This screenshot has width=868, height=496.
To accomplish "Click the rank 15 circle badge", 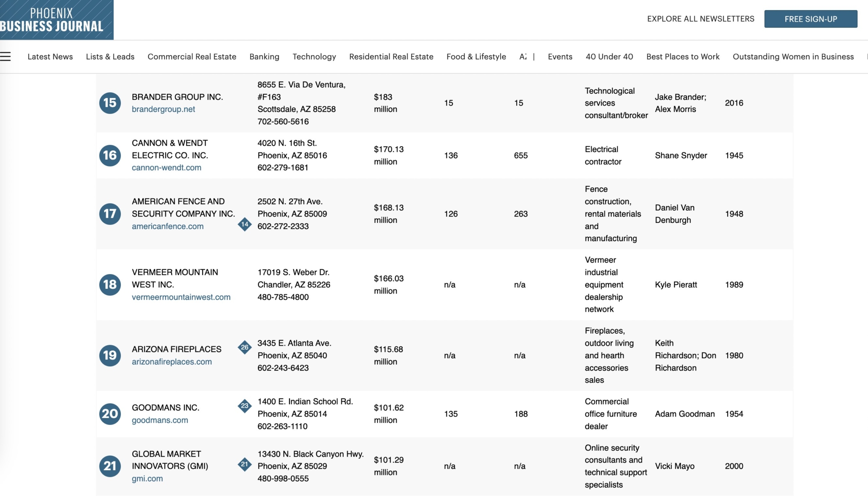I will pos(110,103).
